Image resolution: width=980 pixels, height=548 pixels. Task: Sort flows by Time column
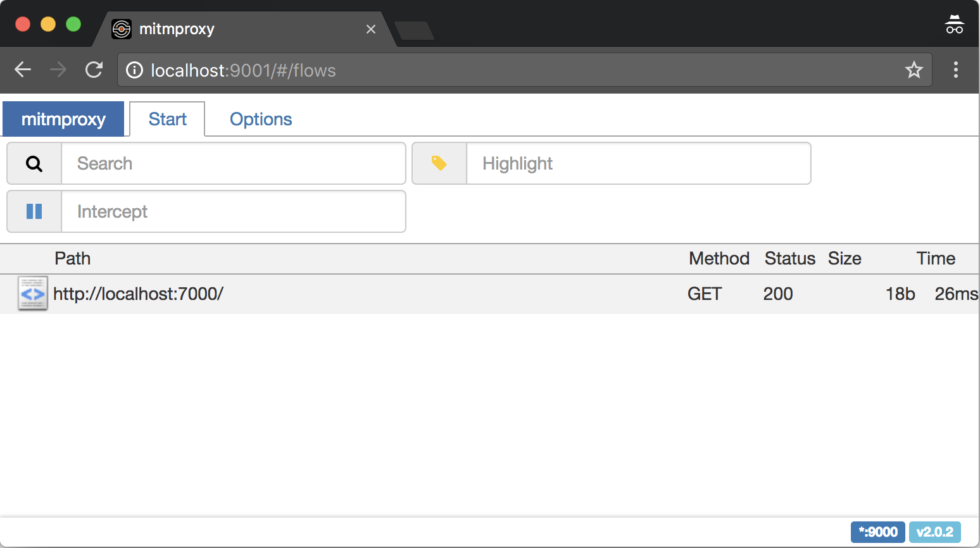pos(936,258)
